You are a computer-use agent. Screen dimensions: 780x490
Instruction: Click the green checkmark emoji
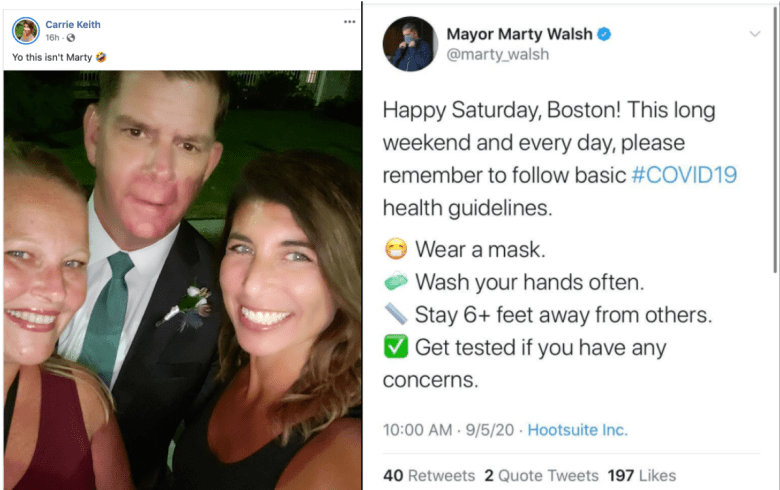tap(396, 347)
